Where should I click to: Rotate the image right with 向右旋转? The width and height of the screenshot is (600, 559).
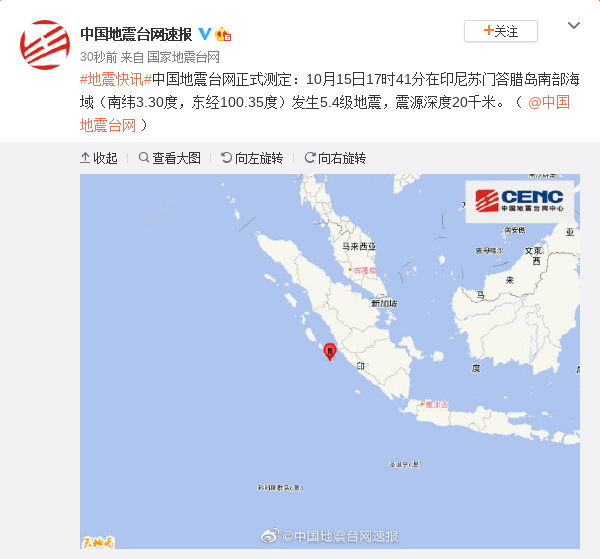(335, 158)
